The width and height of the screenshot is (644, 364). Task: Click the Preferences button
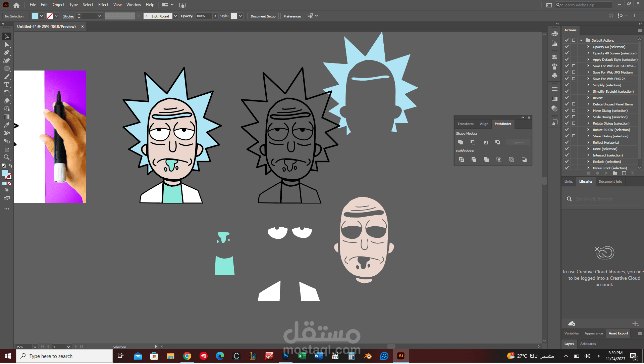click(292, 16)
